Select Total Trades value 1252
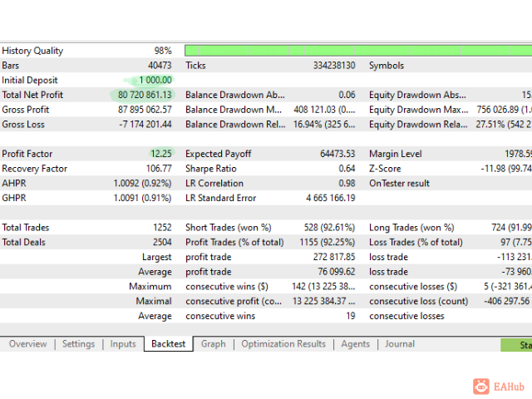Viewport: 532px width, 399px height. (162, 227)
